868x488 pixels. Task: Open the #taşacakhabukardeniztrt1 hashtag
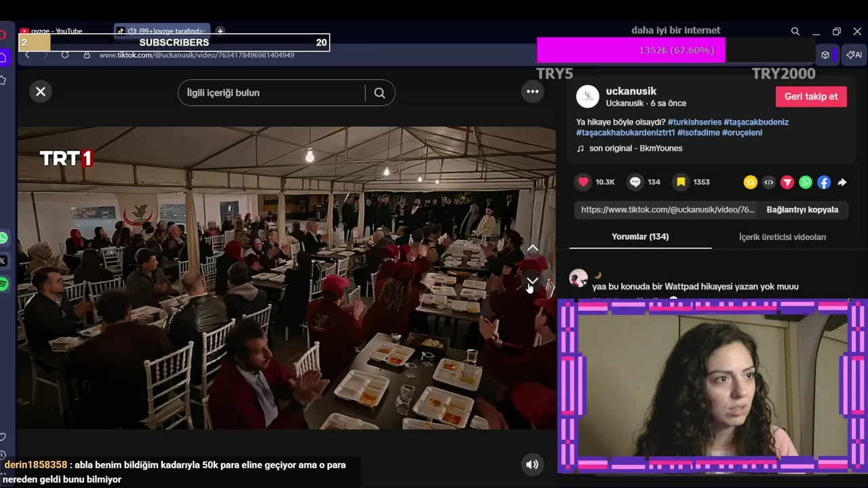coord(625,133)
